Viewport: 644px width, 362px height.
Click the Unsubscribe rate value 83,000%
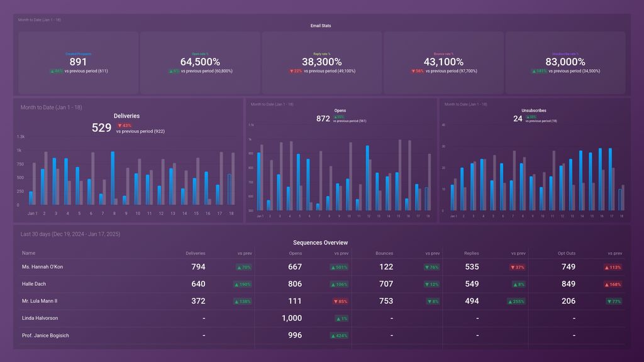point(565,62)
